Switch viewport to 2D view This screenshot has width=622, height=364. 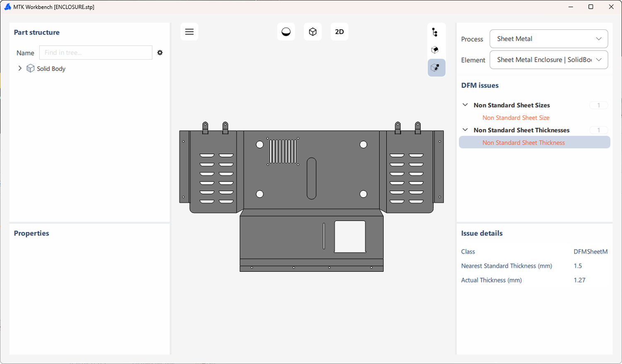click(339, 32)
